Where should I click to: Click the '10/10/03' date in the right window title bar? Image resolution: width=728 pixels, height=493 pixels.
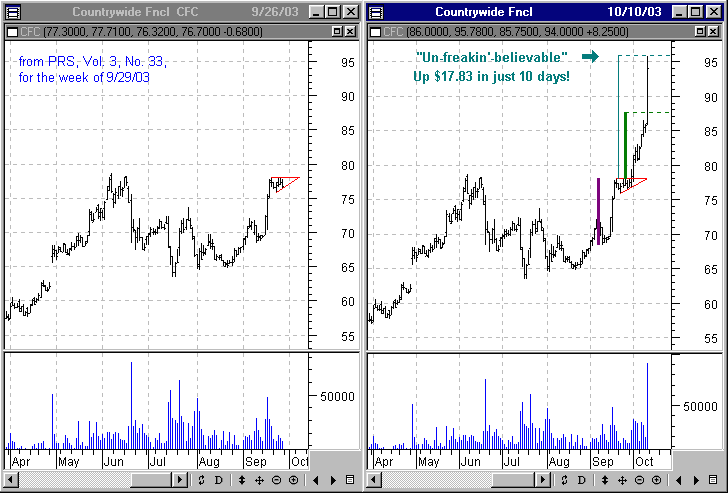coord(634,12)
